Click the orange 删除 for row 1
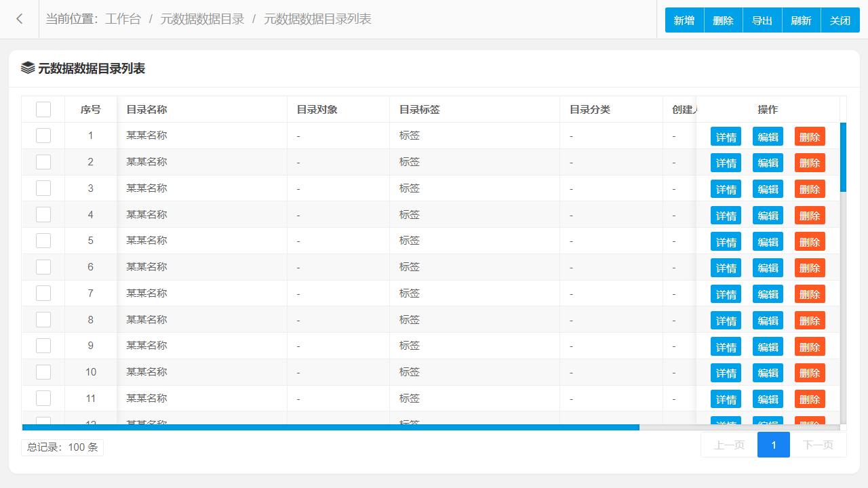Image resolution: width=868 pixels, height=488 pixels. 810,136
